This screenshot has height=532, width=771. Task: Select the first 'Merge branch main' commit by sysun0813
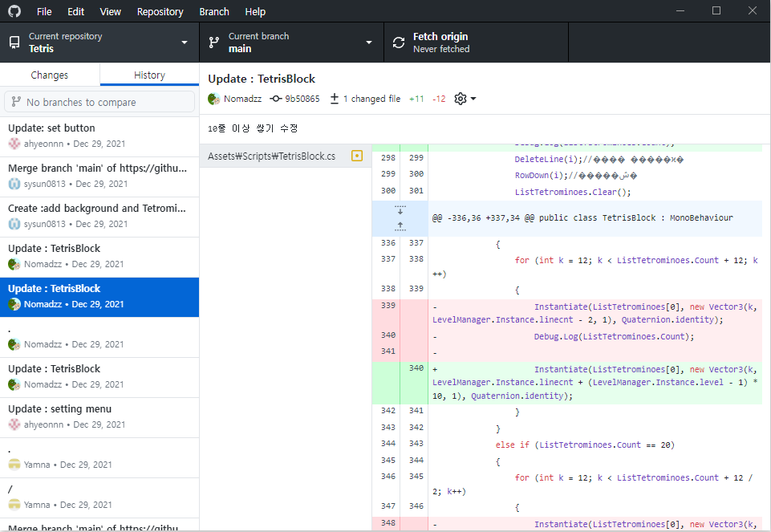tap(99, 177)
